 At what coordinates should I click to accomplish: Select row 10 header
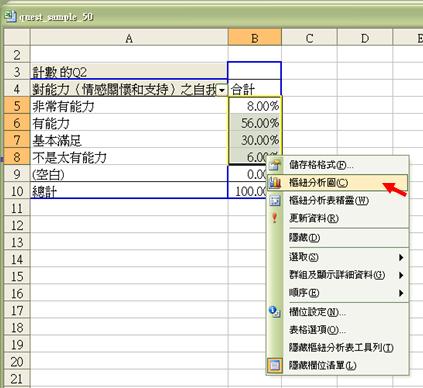(x=17, y=191)
